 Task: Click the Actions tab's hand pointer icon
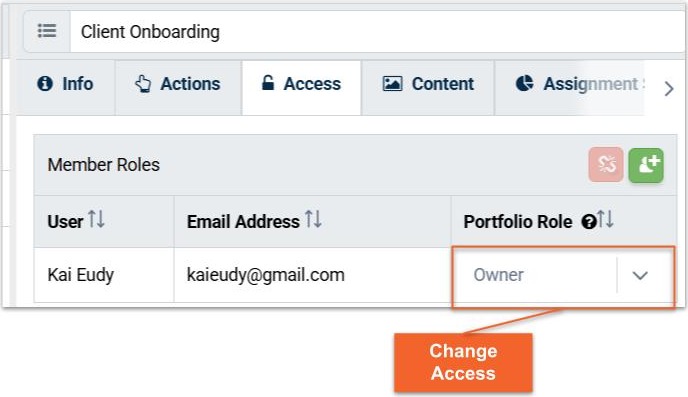tap(143, 83)
